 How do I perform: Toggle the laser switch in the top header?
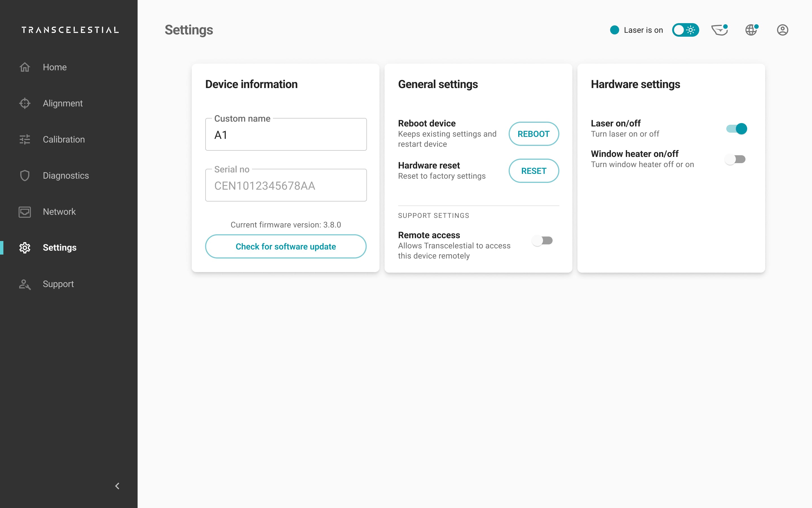pyautogui.click(x=685, y=30)
